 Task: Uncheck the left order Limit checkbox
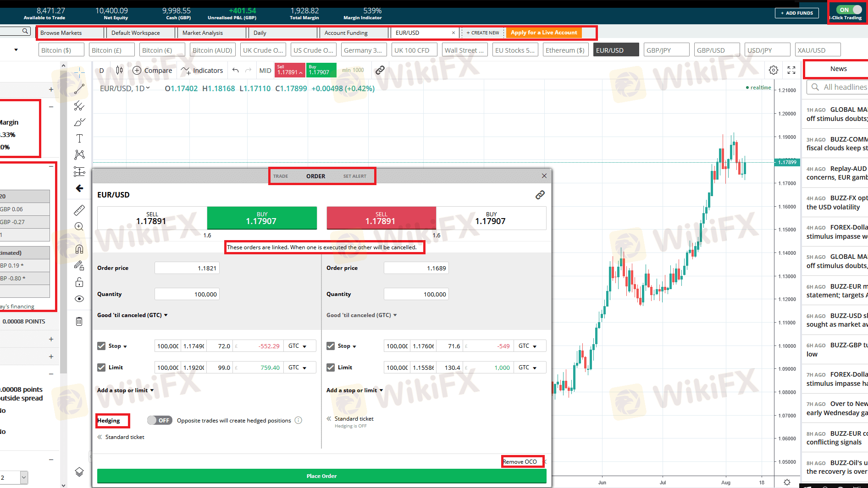point(101,367)
